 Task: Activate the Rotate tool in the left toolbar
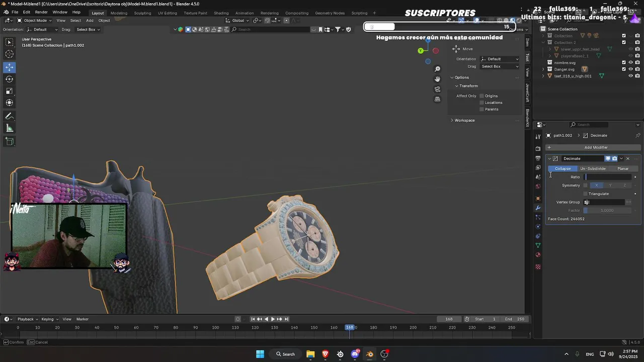[10, 79]
